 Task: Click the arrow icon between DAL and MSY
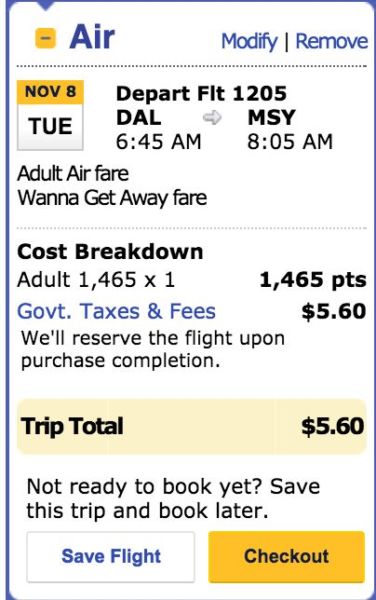(x=212, y=117)
